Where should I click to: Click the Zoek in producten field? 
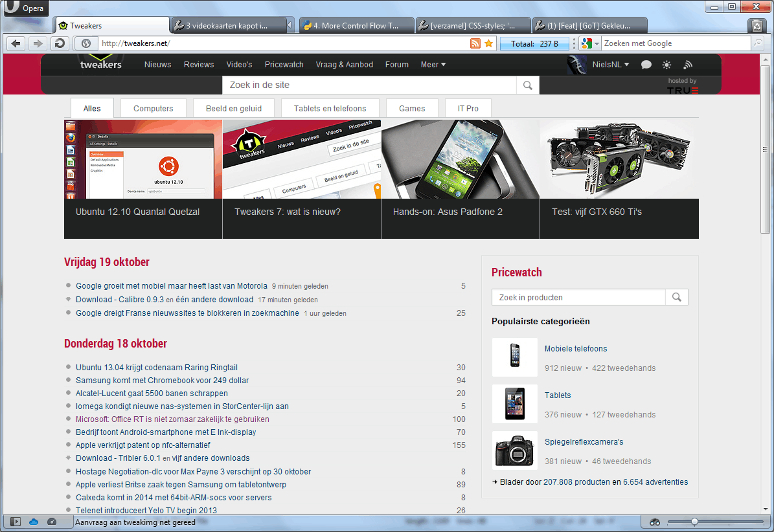(x=578, y=297)
